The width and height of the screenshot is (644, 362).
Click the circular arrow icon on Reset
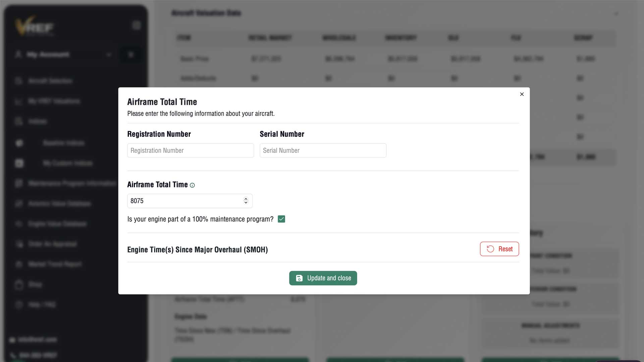tap(490, 249)
